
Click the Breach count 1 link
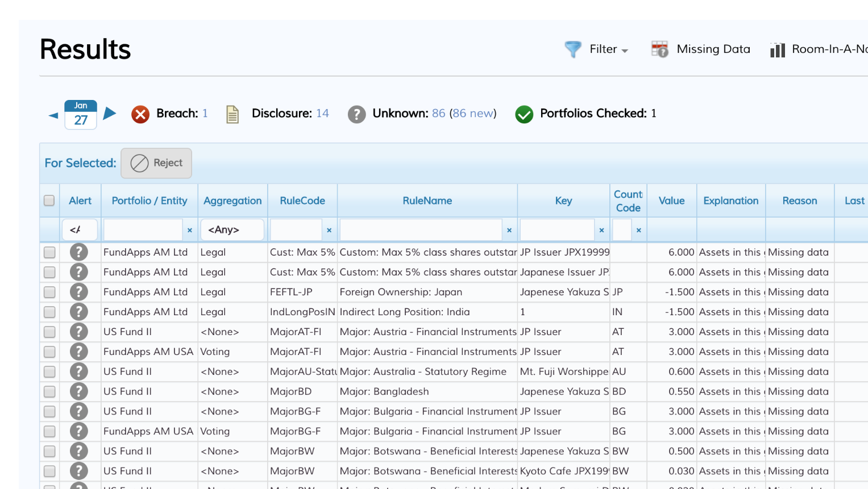pyautogui.click(x=205, y=114)
